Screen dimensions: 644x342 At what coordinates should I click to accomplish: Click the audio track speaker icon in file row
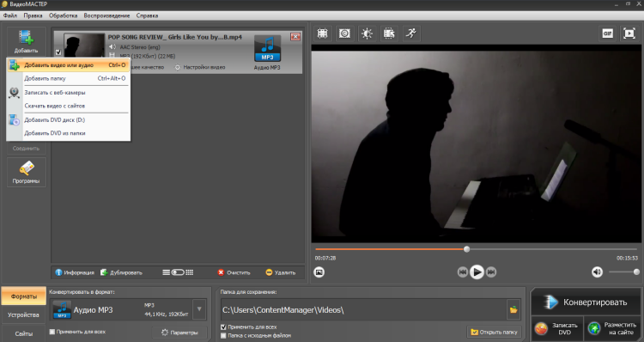(112, 47)
